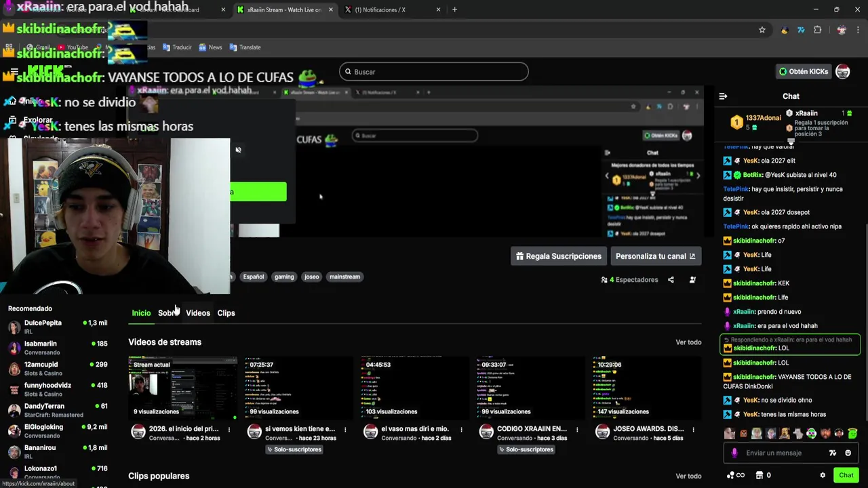Click 1337Adonai in the gift leaderboard
The width and height of the screenshot is (868, 488).
click(x=763, y=118)
